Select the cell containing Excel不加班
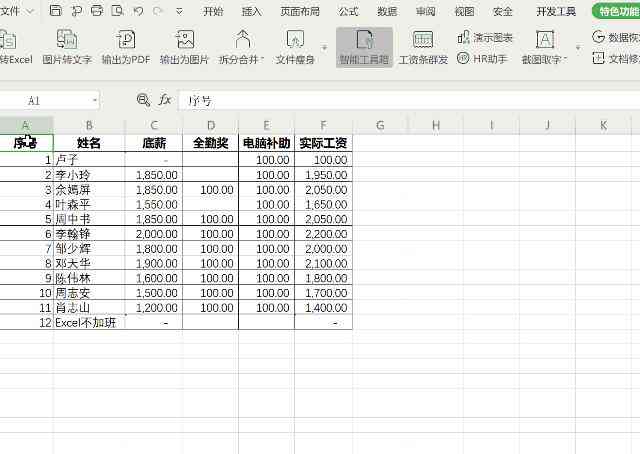Screen dimensions: 640x454 (89, 323)
